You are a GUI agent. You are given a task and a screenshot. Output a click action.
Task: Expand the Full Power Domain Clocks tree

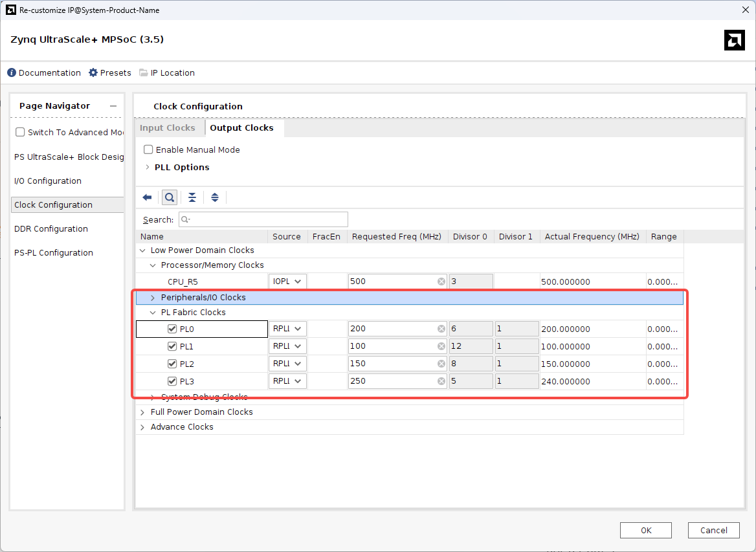[142, 412]
